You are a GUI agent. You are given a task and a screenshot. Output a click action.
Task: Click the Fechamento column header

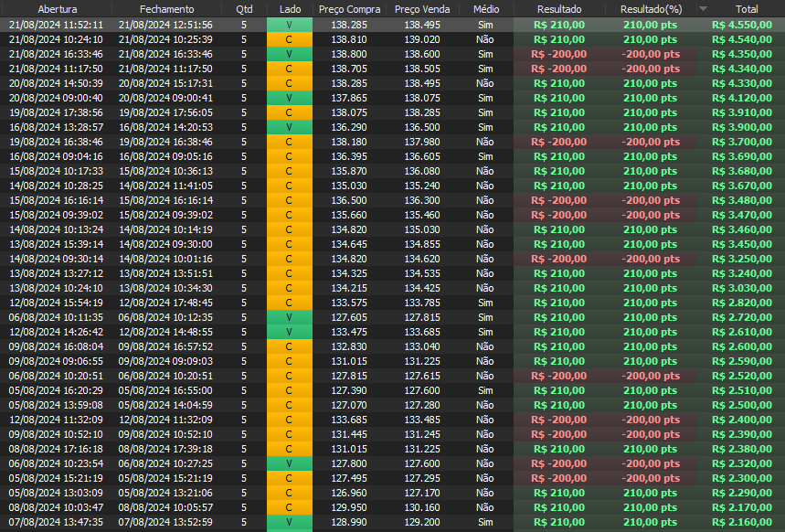pos(165,9)
